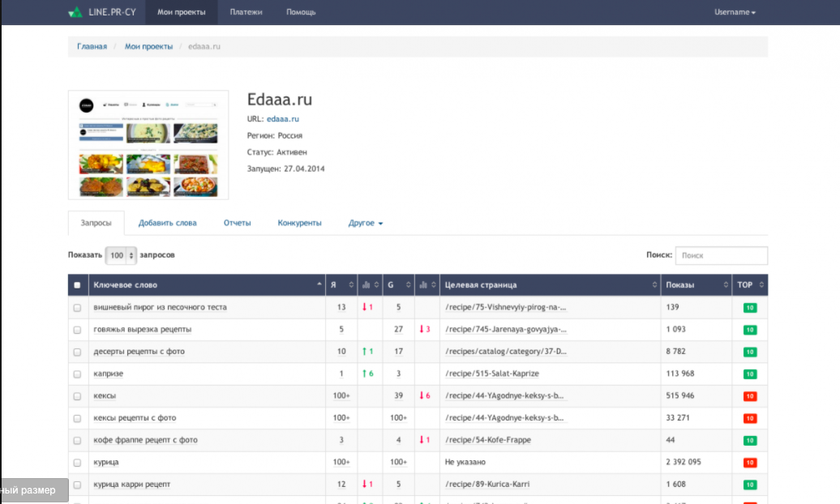840x504 pixels.
Task: Click green TOP badge for кофе фраппе row
Action: coord(750,440)
